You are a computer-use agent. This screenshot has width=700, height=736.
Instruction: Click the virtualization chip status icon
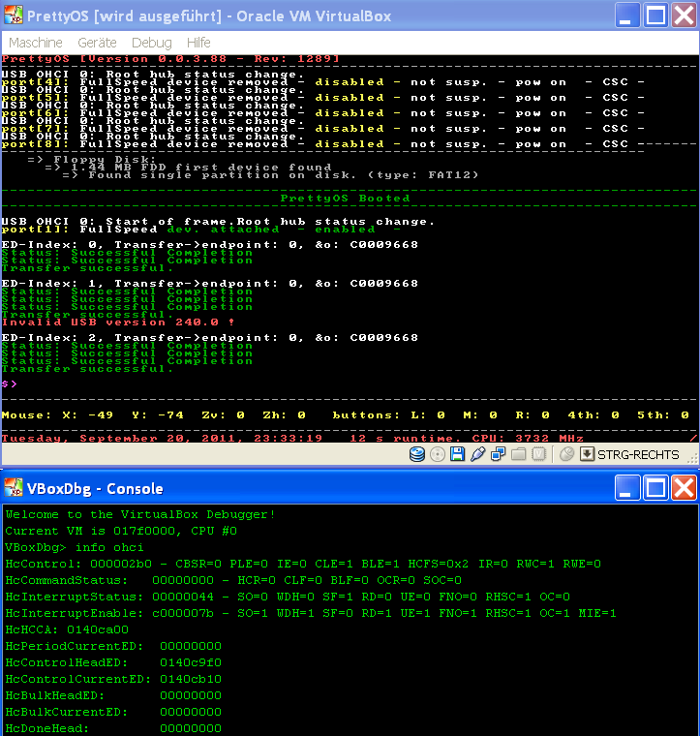(x=538, y=454)
